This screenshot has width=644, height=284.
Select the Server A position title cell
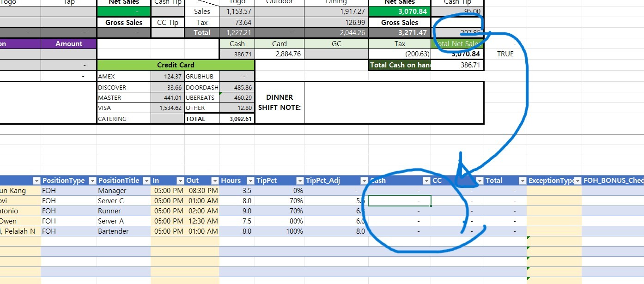coord(124,221)
